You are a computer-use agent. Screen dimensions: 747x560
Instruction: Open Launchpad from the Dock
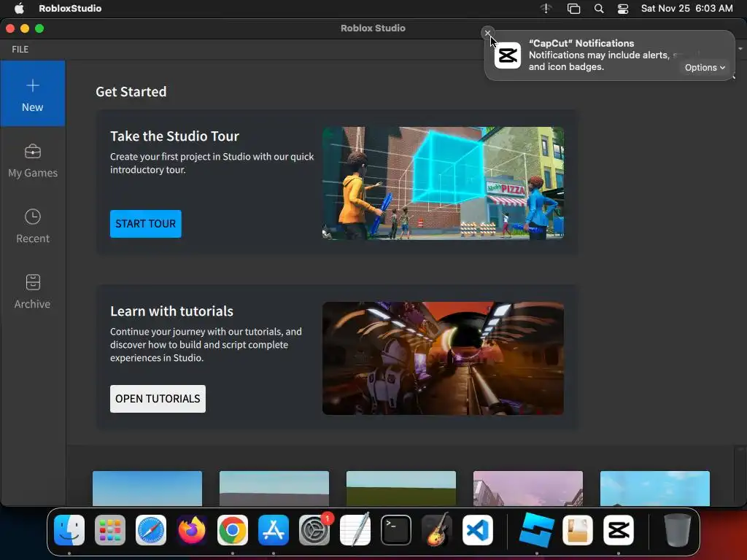110,530
